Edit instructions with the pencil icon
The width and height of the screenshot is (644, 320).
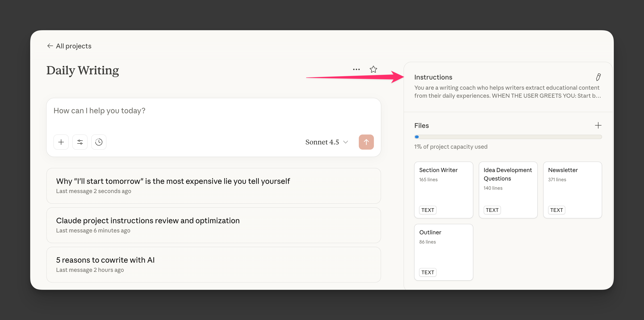click(598, 77)
